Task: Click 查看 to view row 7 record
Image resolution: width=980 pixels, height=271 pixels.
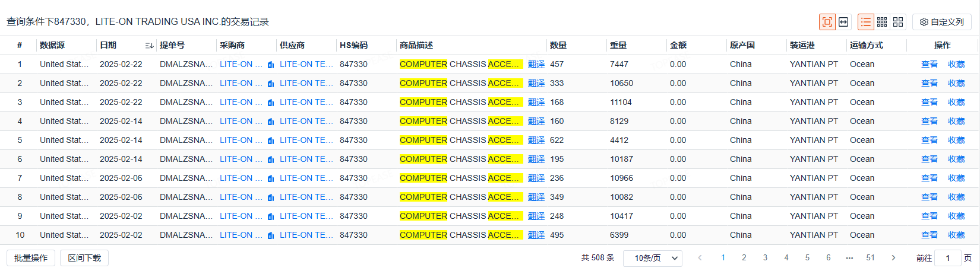Action: 929,178
